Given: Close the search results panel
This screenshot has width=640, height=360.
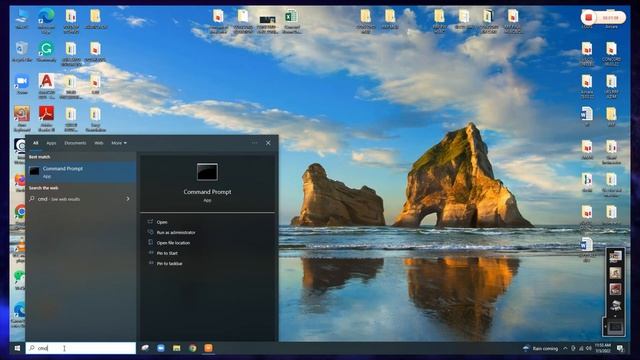Looking at the screenshot, I should (x=268, y=143).
